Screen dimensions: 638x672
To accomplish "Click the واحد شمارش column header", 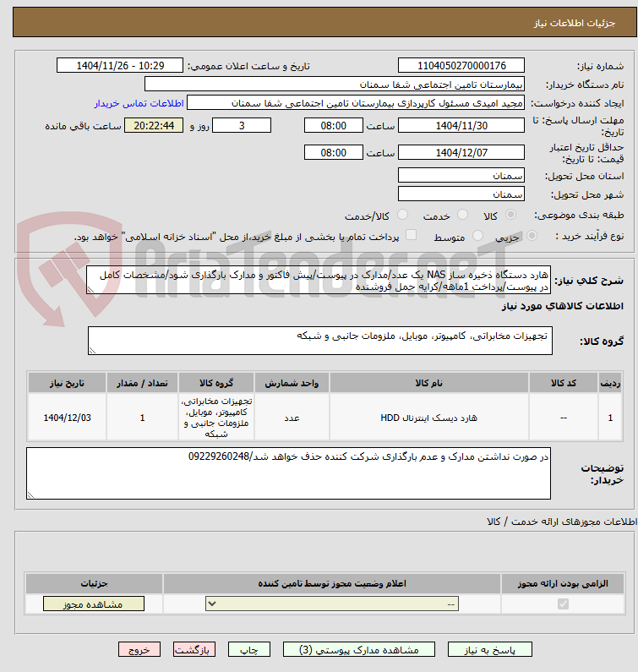I will coord(292,383).
